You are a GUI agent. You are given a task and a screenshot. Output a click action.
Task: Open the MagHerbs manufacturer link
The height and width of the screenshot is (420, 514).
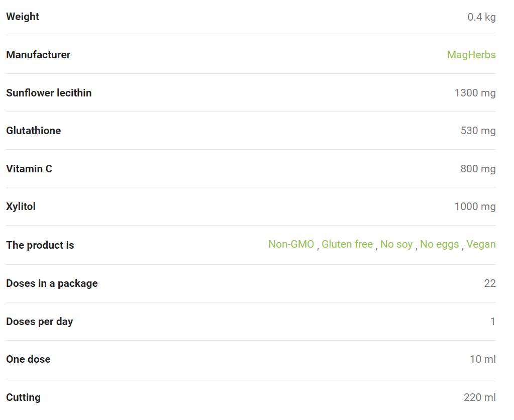(471, 55)
